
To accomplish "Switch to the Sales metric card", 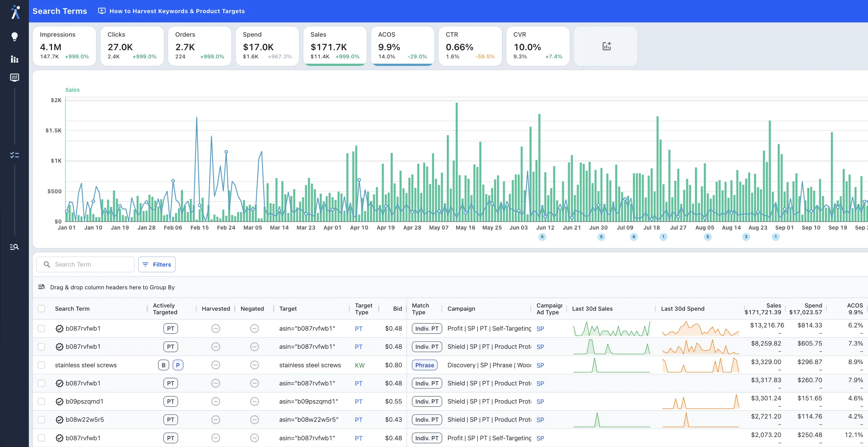I will click(334, 46).
